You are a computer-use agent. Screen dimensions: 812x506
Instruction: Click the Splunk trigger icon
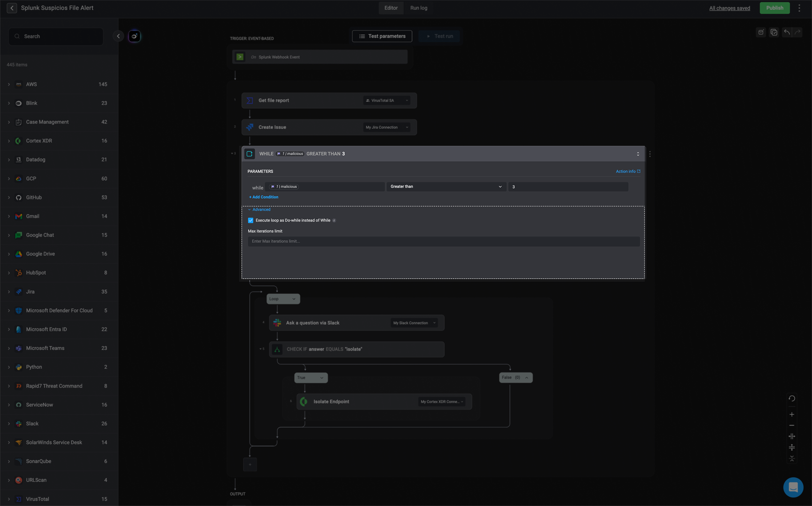pos(240,57)
